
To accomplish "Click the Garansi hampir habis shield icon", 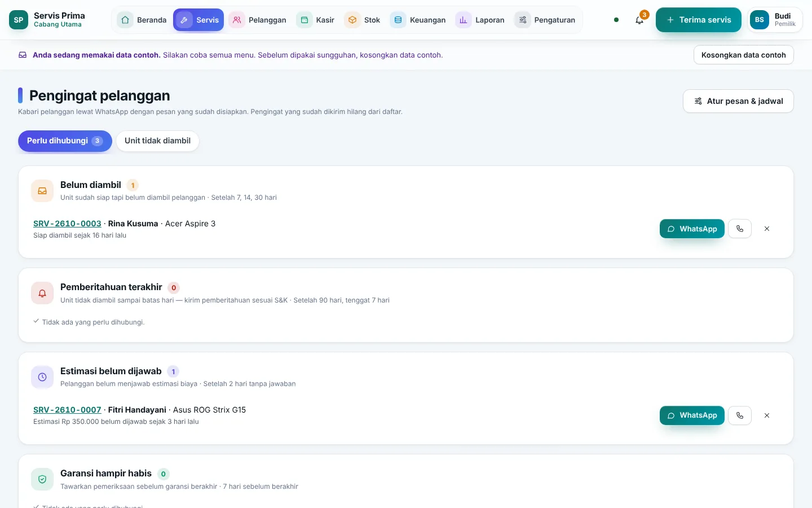I will (x=42, y=479).
